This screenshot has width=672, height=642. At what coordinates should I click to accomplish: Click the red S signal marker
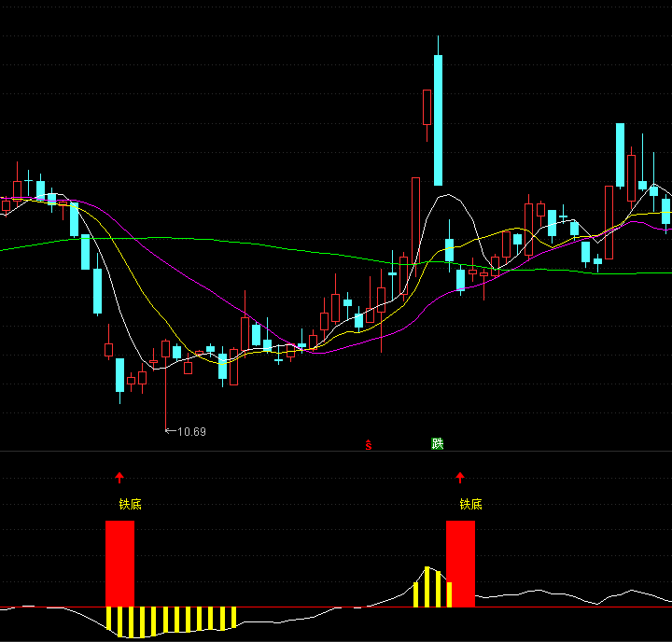(x=369, y=445)
